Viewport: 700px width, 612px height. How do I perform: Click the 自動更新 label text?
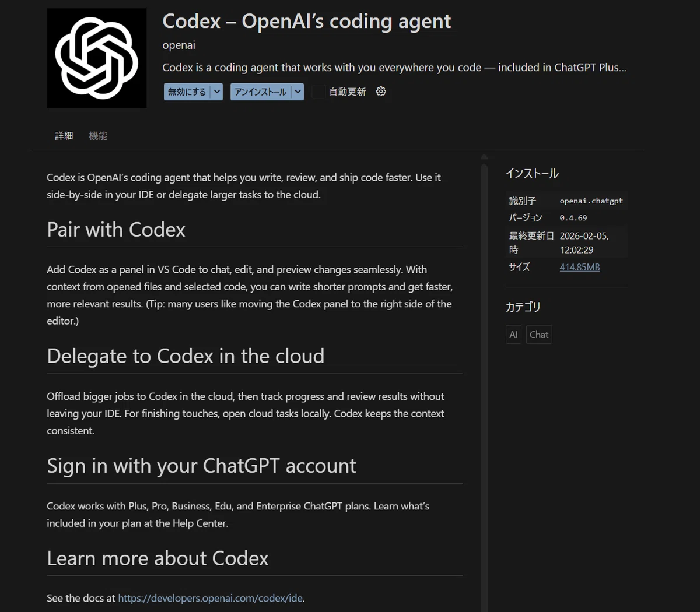(348, 92)
